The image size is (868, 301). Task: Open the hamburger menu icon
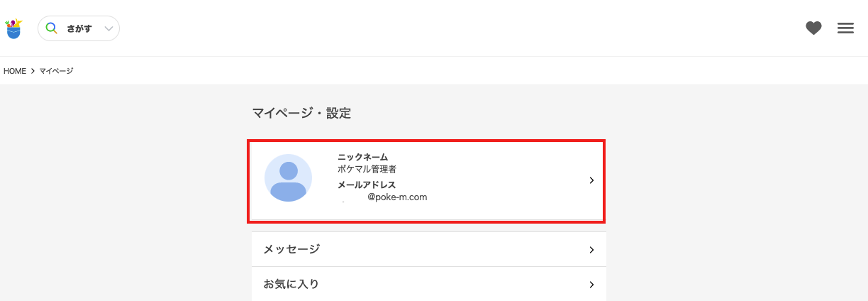[x=845, y=28]
